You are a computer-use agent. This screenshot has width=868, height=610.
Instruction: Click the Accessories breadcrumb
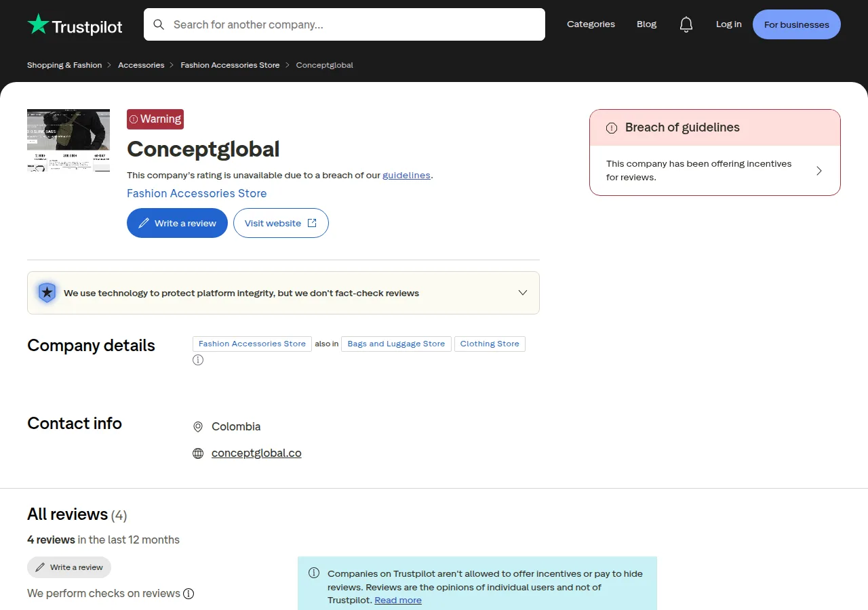pyautogui.click(x=141, y=65)
